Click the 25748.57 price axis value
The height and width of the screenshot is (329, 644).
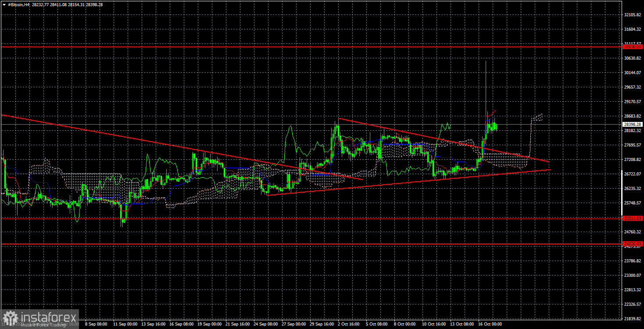633,203
